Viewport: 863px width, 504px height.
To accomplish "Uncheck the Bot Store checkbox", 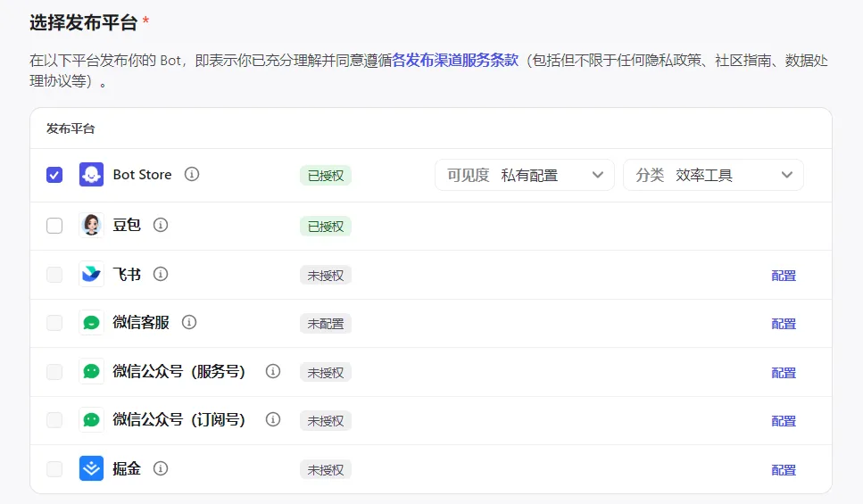I will pos(54,175).
